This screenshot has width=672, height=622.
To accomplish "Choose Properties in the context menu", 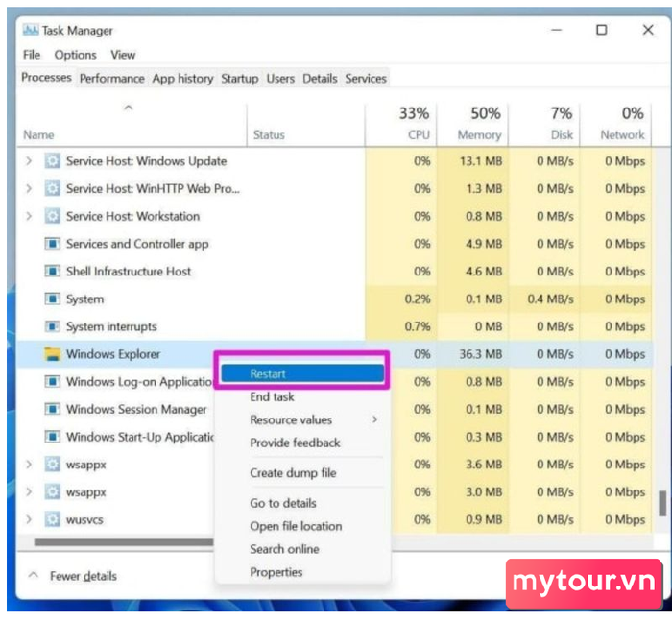I will click(x=276, y=572).
